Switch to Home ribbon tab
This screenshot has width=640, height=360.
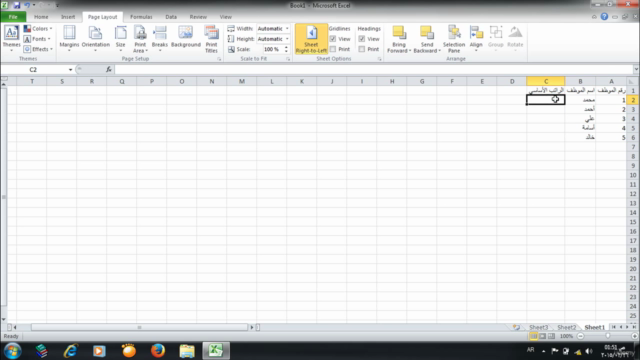click(41, 17)
